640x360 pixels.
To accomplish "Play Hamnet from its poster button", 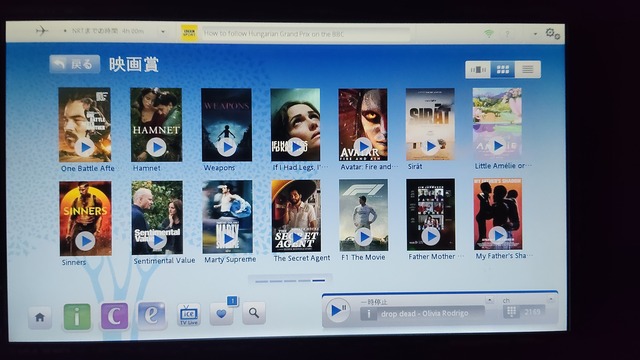I will pyautogui.click(x=156, y=147).
